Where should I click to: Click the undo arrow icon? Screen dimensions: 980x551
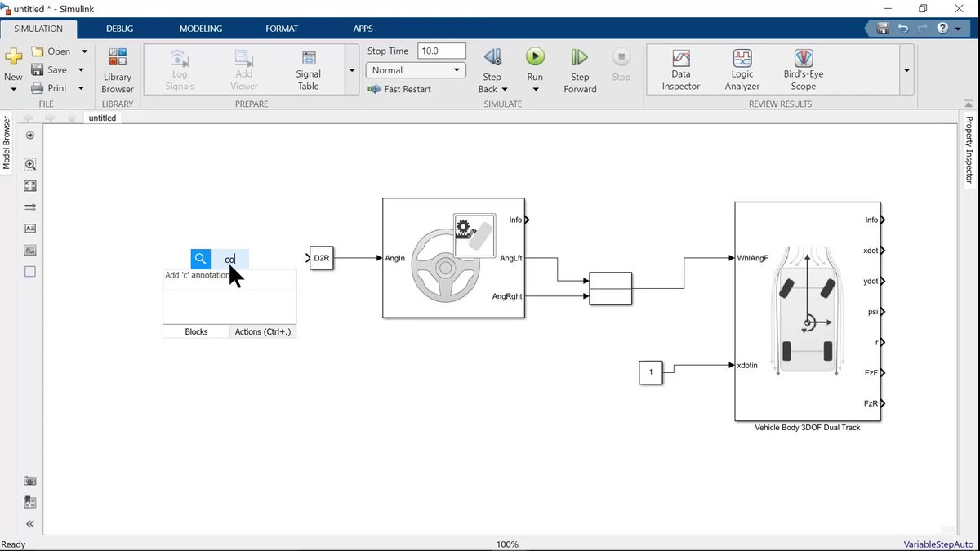click(x=902, y=29)
